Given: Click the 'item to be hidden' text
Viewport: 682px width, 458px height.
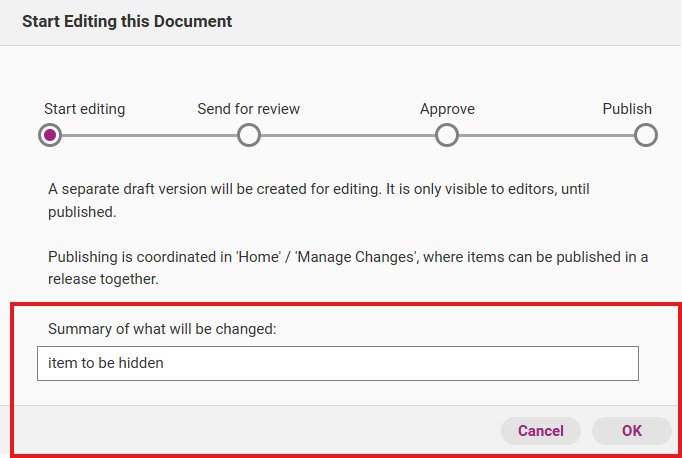Looking at the screenshot, I should [x=106, y=363].
